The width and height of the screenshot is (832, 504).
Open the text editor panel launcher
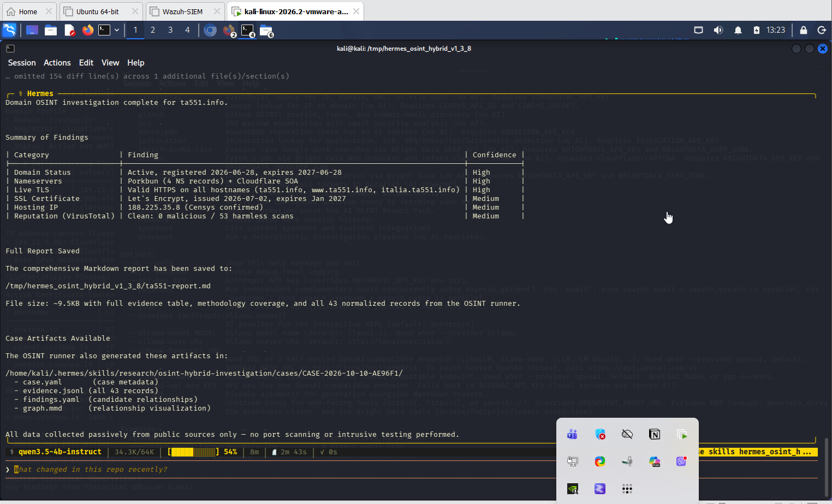tap(69, 30)
